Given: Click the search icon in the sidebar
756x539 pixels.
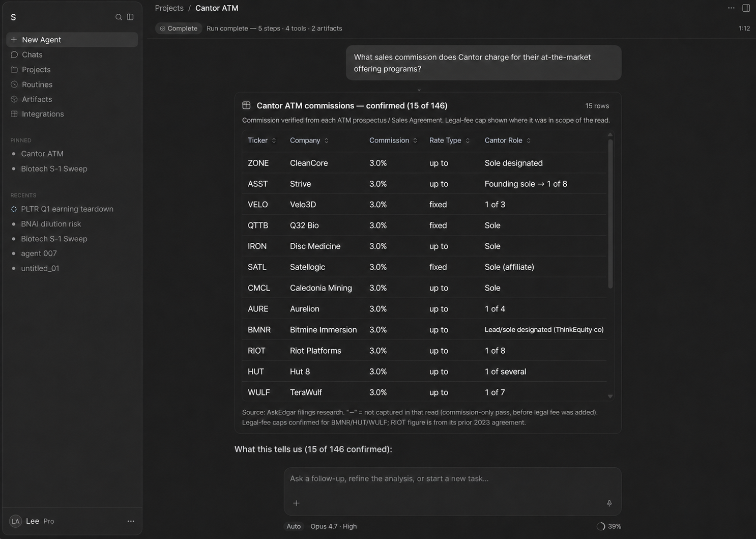Looking at the screenshot, I should coord(119,17).
